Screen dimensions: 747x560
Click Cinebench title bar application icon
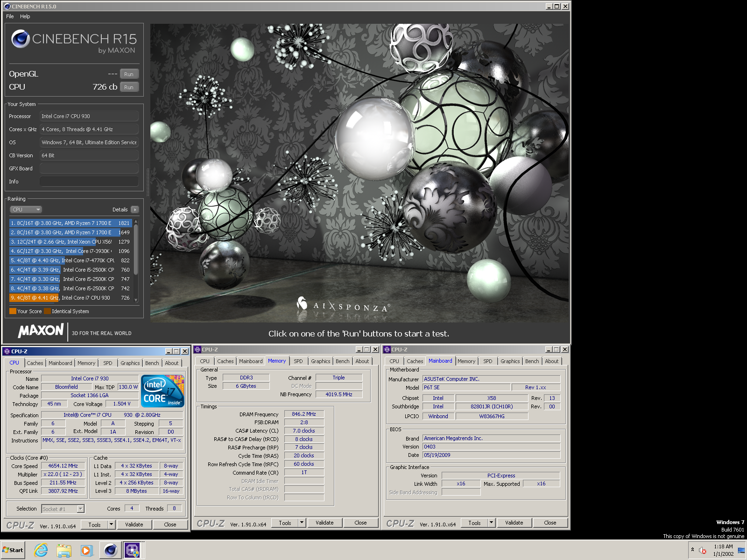coord(7,7)
